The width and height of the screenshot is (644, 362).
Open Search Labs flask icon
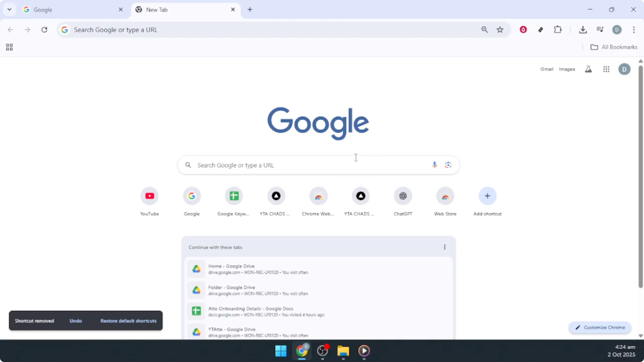[589, 69]
